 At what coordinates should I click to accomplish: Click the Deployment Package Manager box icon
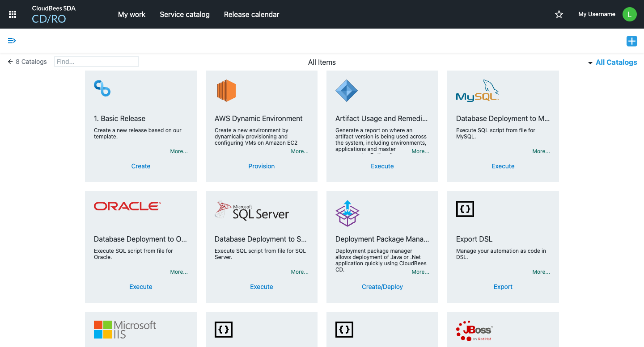347,213
